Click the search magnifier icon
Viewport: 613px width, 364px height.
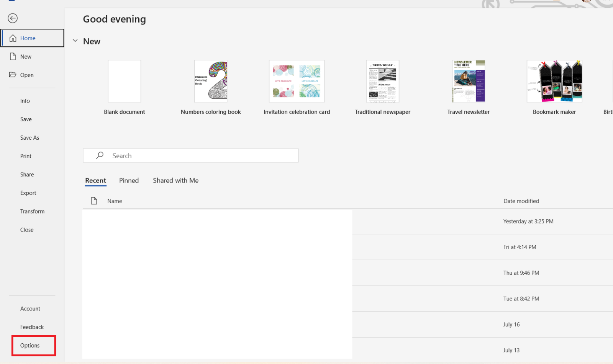coord(100,155)
